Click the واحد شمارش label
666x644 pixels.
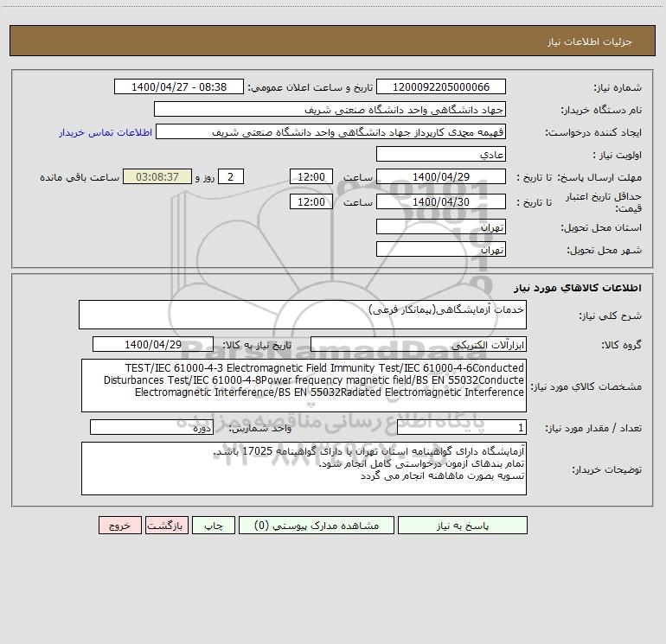(x=260, y=428)
